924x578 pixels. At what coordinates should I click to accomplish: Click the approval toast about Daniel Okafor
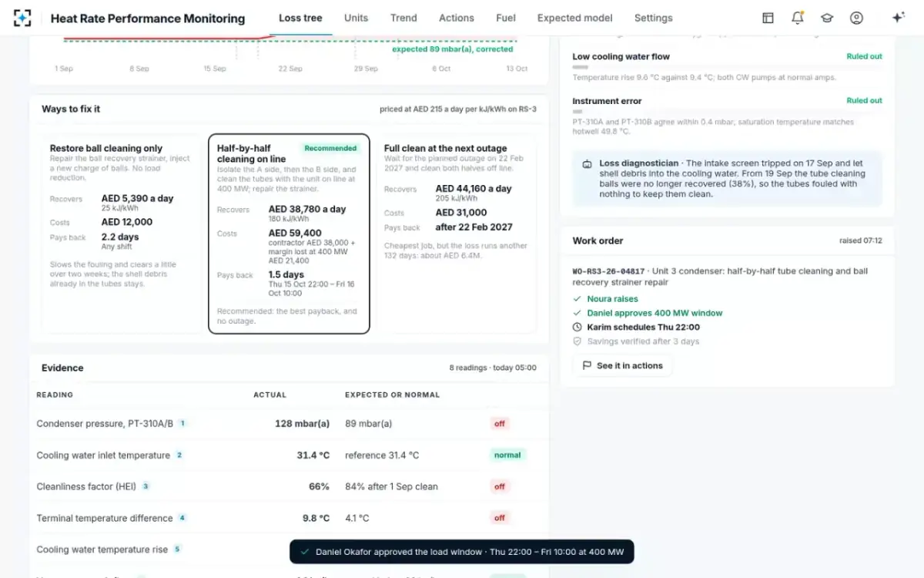(x=462, y=552)
